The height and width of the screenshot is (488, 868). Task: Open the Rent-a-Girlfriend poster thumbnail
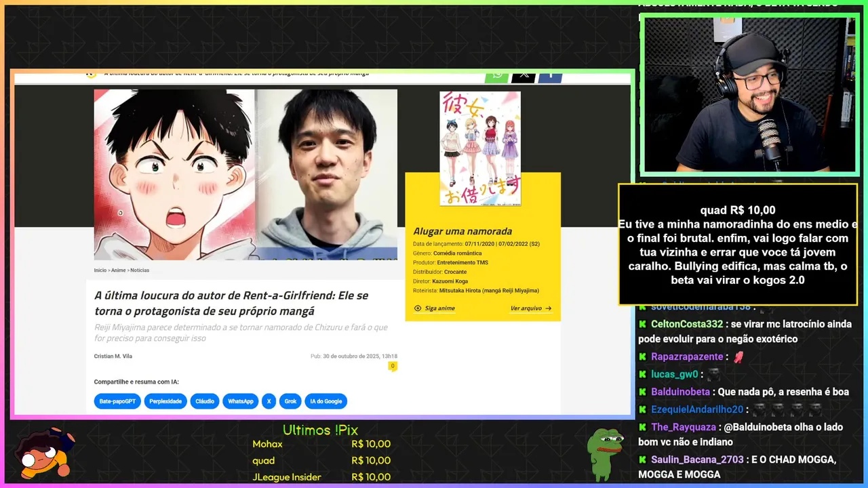tap(480, 148)
